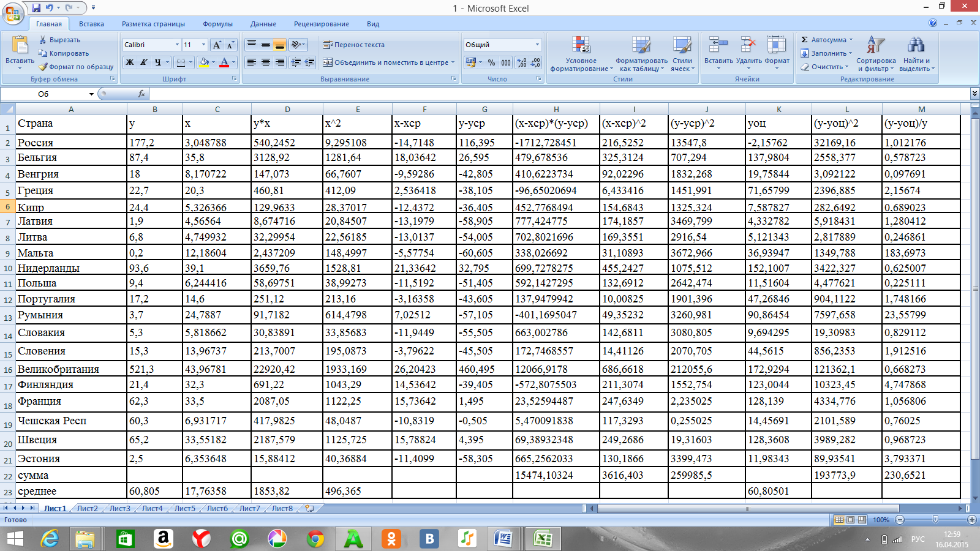Toggle Wrap Text (Перенос текста)
This screenshot has height=551, width=980.
[354, 45]
